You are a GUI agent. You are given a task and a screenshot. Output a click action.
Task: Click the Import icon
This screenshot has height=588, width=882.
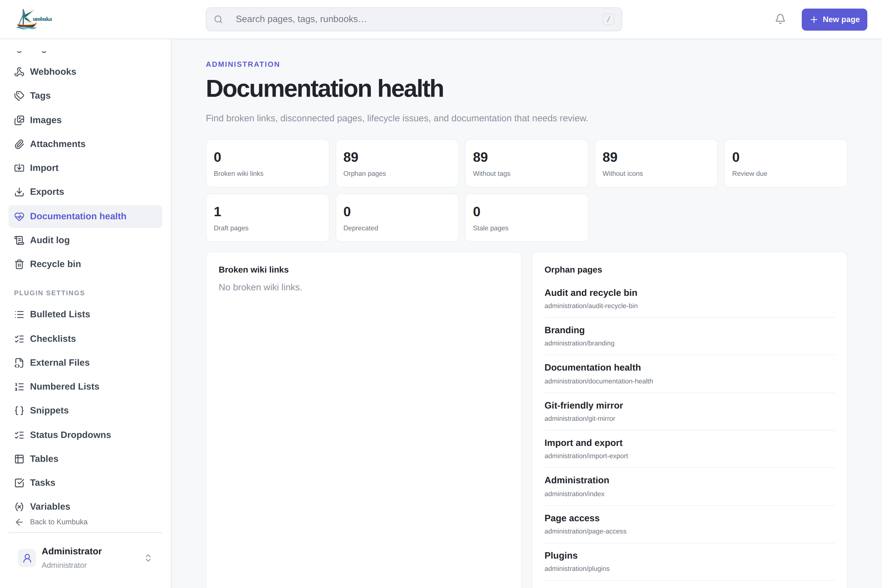(19, 168)
